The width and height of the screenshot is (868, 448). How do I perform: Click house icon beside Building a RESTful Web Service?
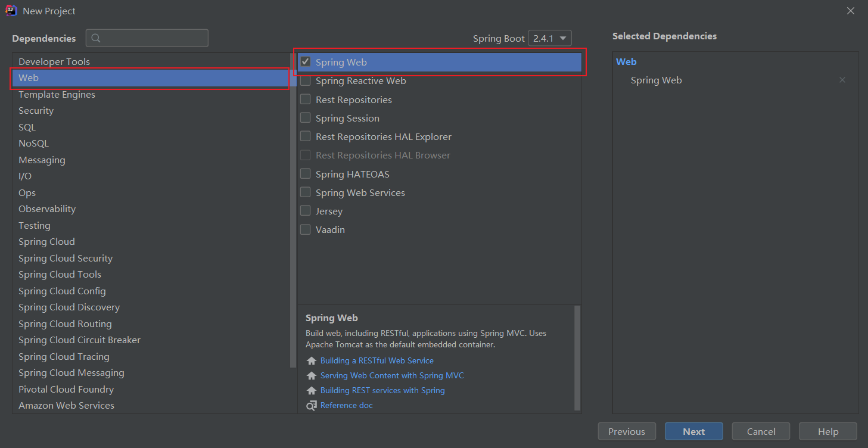pos(312,361)
